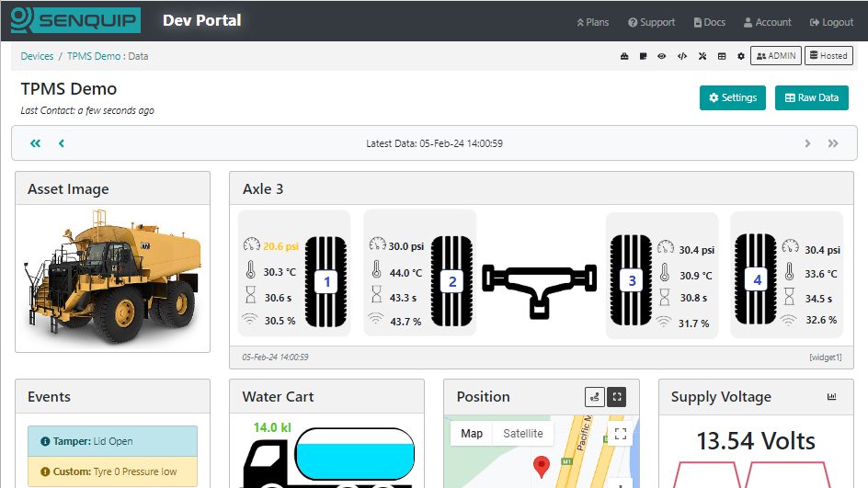Click the 34.5 s age value
Image resolution: width=868 pixels, height=488 pixels.
pyautogui.click(x=818, y=299)
